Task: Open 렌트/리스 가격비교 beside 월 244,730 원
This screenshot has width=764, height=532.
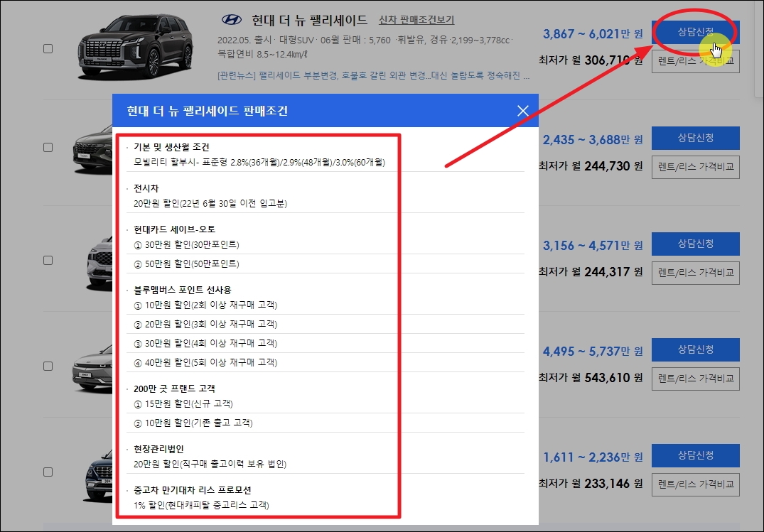Action: click(695, 167)
